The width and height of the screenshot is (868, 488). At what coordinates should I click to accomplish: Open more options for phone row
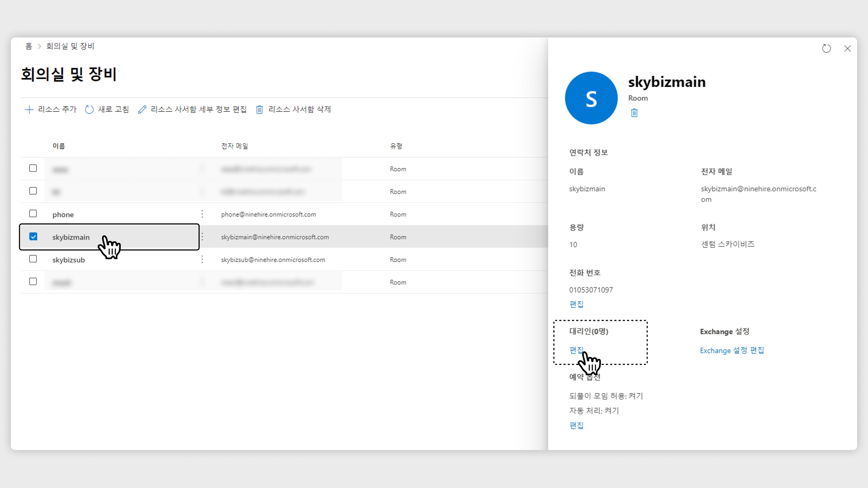point(202,214)
